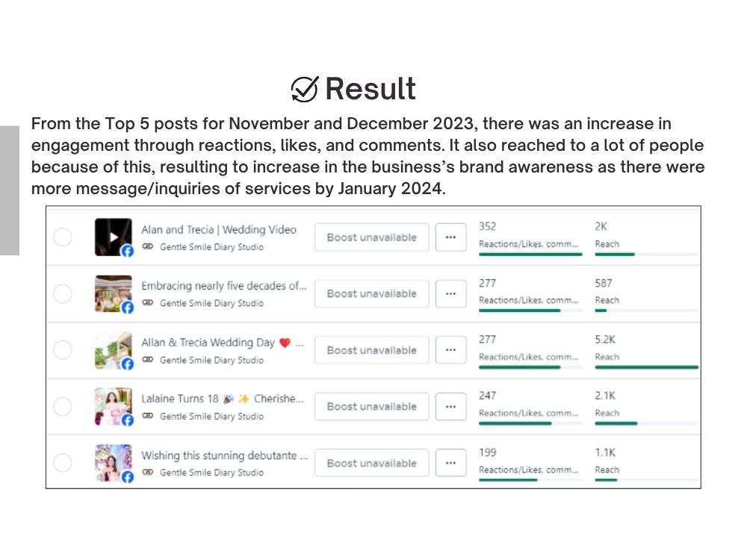Click the link icon under Allan & Trecia Wedding Day
Screen dimensions: 747x560
(148, 360)
